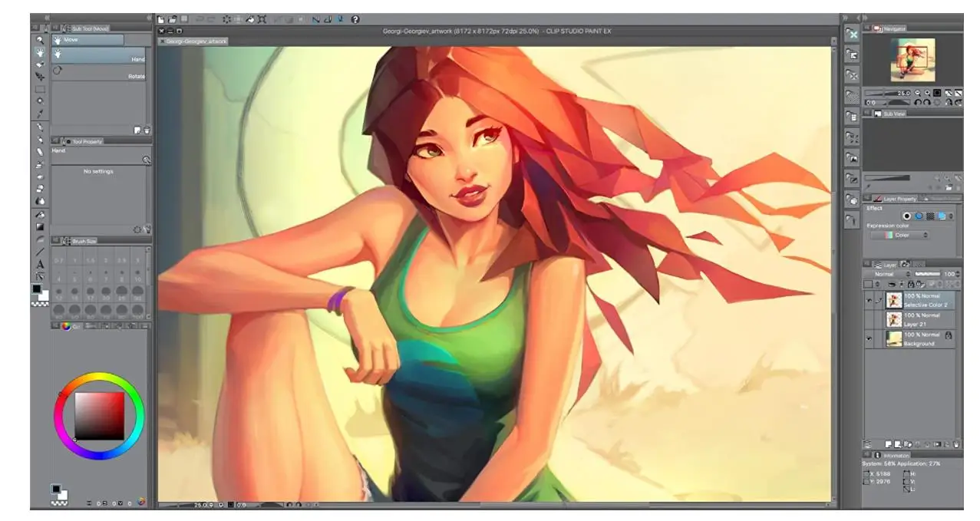
Task: Click the New Raster Layer button
Action: [x=889, y=444]
